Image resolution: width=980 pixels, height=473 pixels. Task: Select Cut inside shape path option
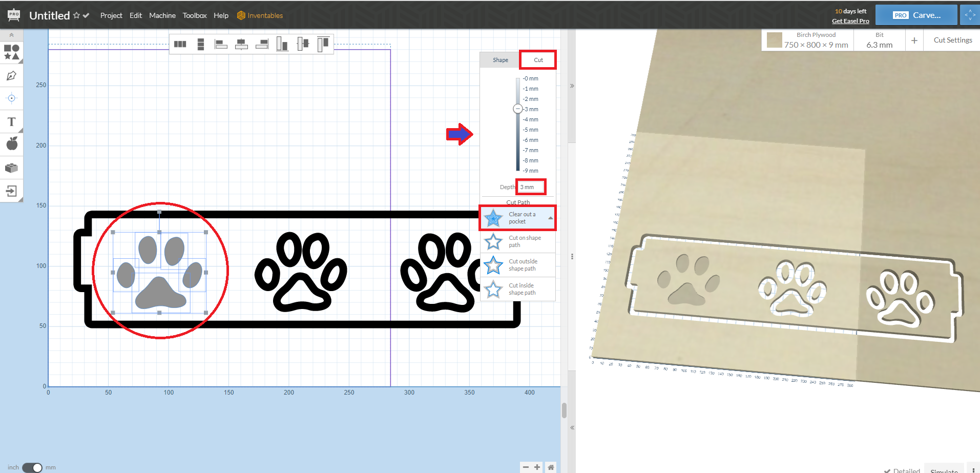coord(518,289)
